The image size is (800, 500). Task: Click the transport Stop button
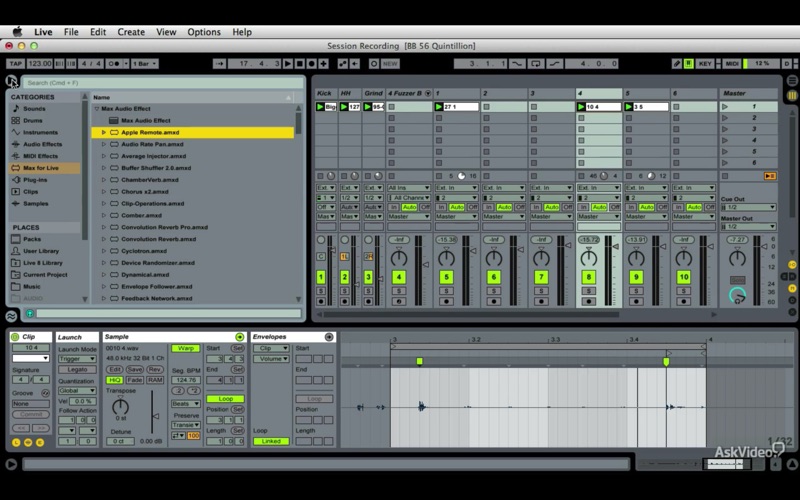[x=300, y=64]
